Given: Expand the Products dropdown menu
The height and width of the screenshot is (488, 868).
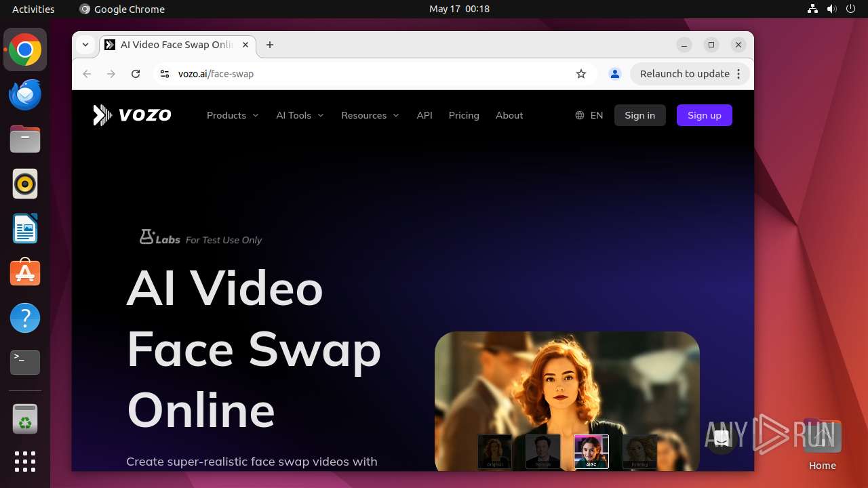Looking at the screenshot, I should coord(233,115).
